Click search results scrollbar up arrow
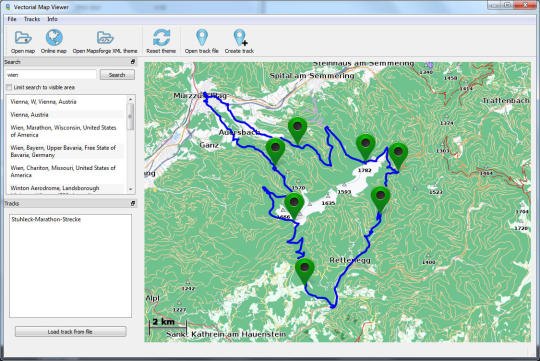The width and height of the screenshot is (540, 361). pos(131,99)
